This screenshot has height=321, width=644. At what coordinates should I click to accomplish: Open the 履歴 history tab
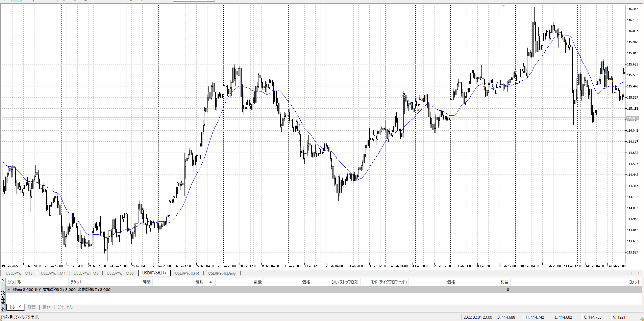pyautogui.click(x=32, y=307)
